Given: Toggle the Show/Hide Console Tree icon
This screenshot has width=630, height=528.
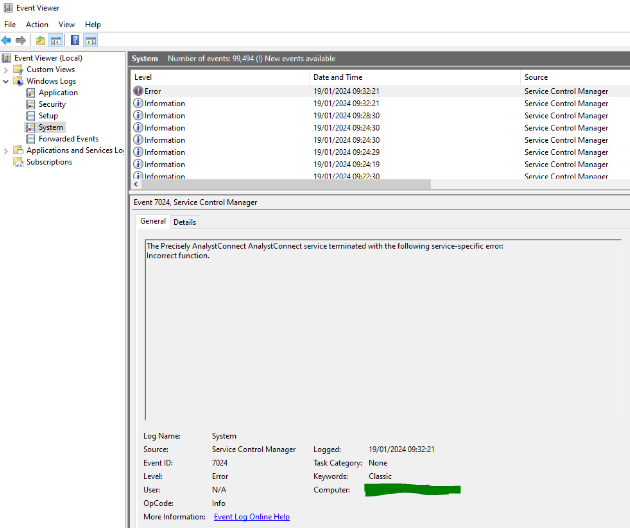Looking at the screenshot, I should 56,40.
